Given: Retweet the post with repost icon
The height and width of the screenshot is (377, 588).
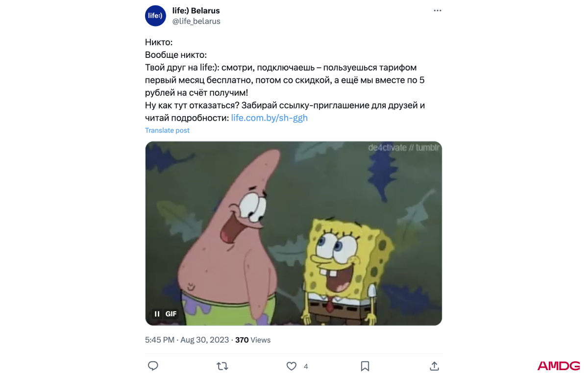Looking at the screenshot, I should [x=222, y=366].
